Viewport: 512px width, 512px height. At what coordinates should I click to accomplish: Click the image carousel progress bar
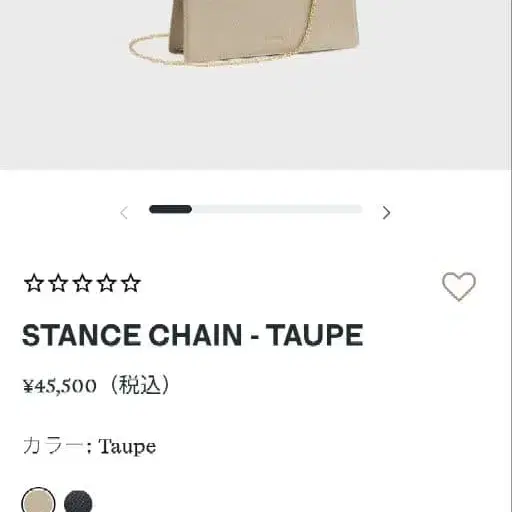pyautogui.click(x=256, y=209)
